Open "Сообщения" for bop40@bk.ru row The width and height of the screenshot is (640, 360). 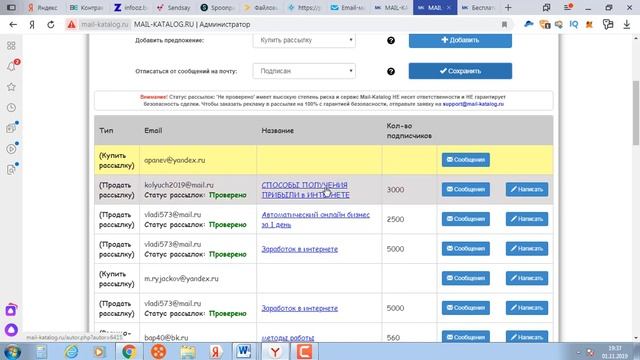tap(466, 337)
